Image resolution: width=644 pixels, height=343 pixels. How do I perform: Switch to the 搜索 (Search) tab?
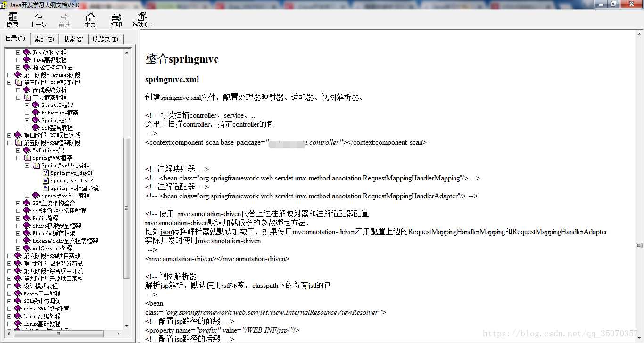74,39
